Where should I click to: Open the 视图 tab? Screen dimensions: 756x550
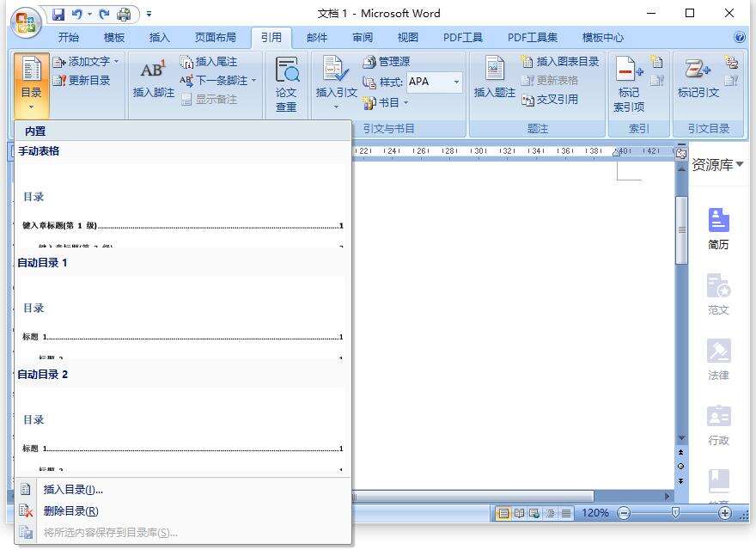[408, 37]
